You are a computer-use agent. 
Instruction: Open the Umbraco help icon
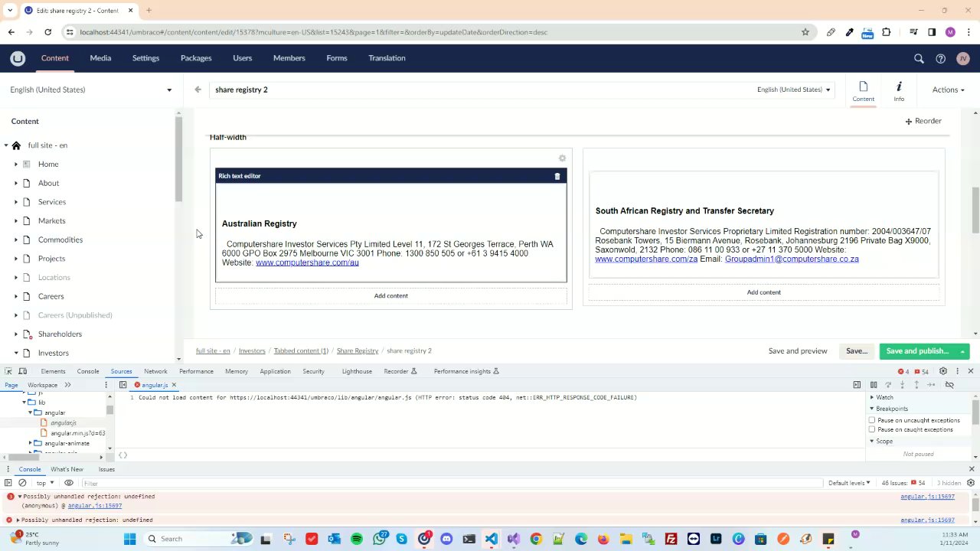coord(940,58)
